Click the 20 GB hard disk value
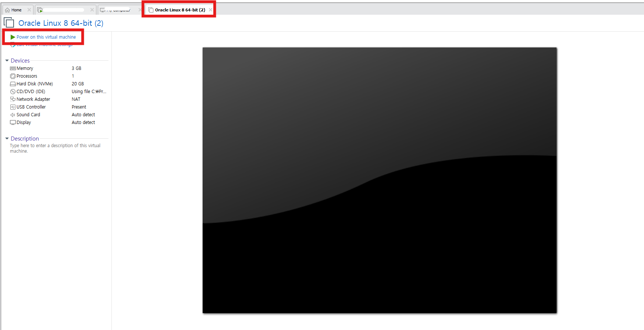 (x=78, y=84)
